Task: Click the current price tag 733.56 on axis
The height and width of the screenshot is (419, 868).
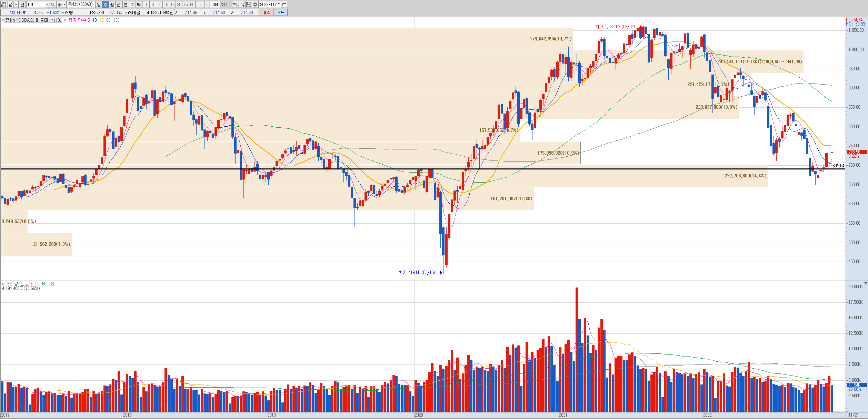Action: point(857,152)
